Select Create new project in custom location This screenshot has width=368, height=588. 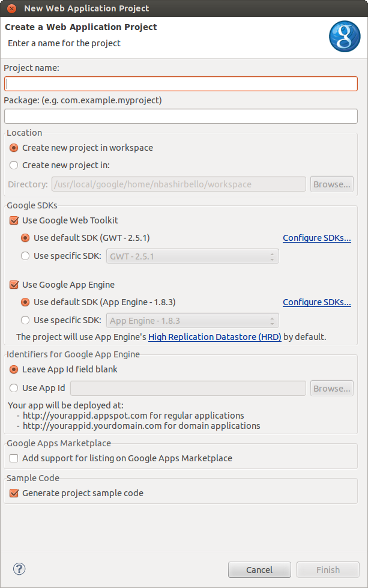[14, 165]
